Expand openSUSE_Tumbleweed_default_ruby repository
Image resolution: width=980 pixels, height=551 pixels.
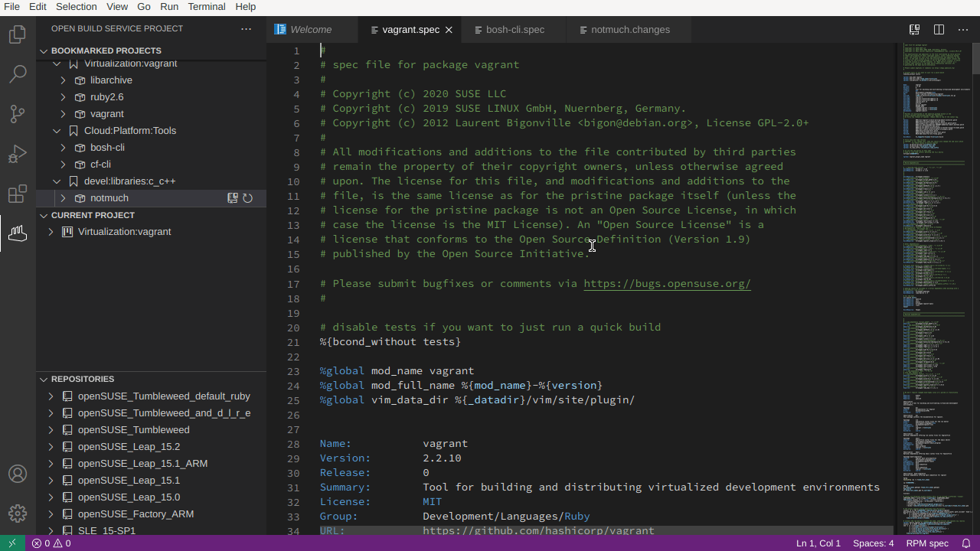[51, 396]
